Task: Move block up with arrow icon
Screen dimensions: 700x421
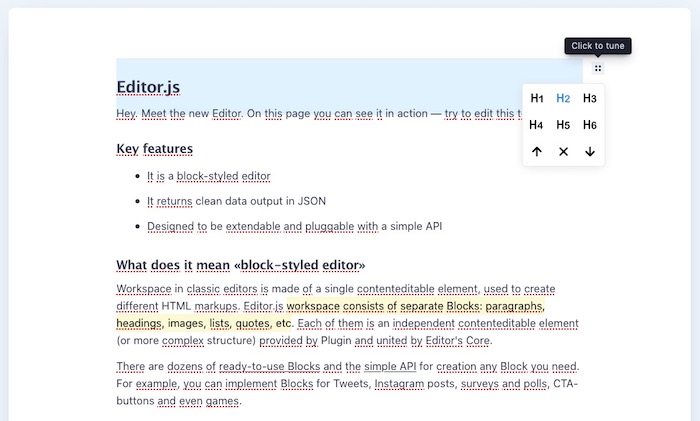Action: click(537, 152)
